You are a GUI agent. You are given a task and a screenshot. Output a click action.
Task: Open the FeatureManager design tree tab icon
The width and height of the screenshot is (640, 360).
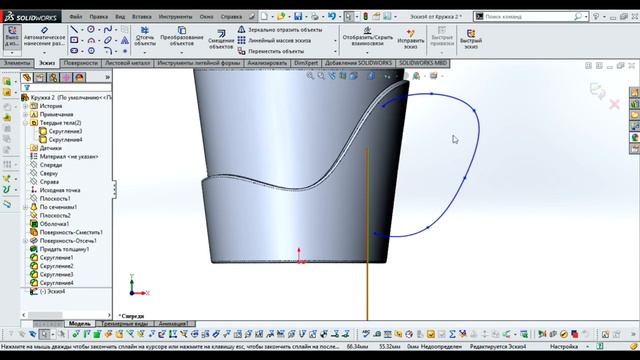tap(27, 78)
